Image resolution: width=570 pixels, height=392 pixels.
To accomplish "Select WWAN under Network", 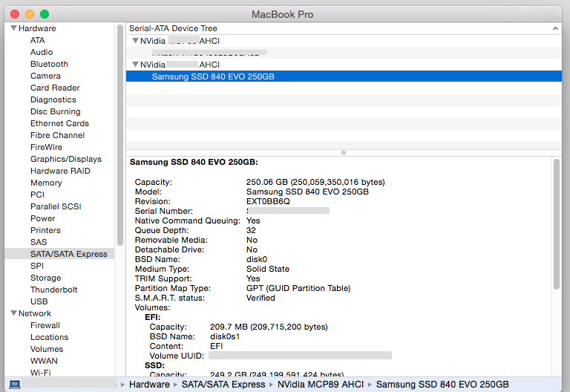I will pos(44,361).
